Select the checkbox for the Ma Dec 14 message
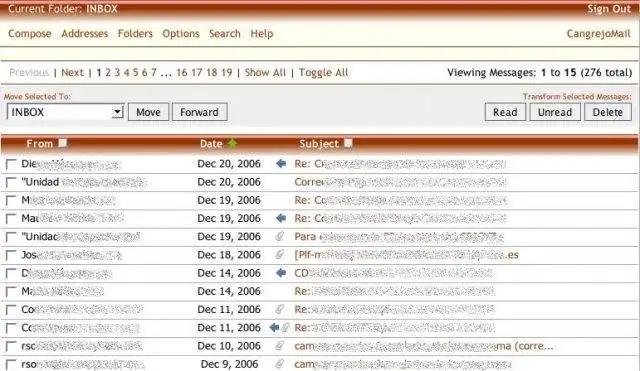 tap(11, 292)
